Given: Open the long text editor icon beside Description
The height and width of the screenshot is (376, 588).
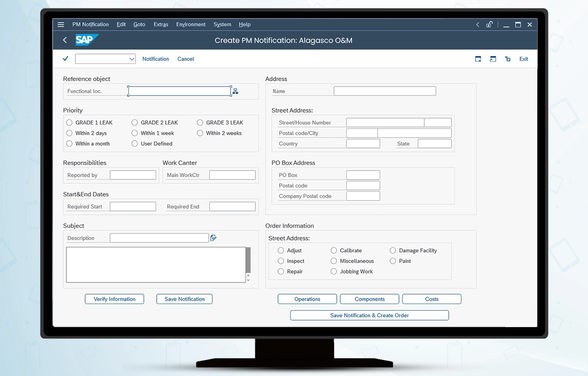Looking at the screenshot, I should tap(214, 238).
